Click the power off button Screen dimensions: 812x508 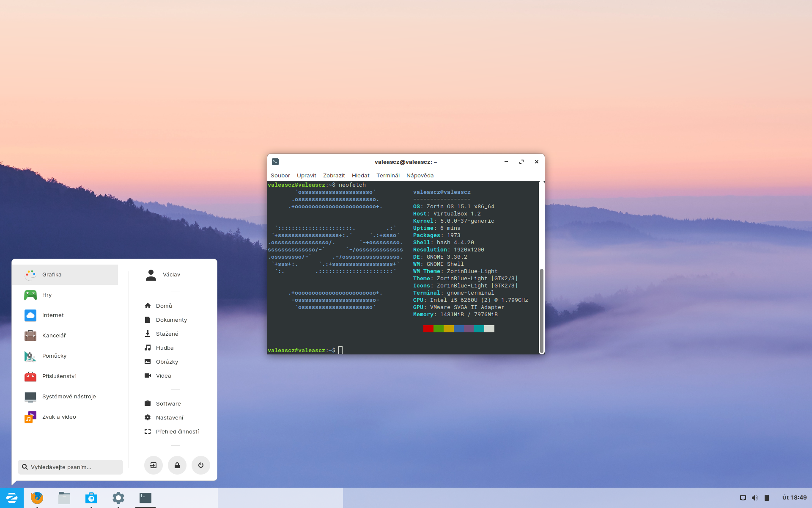tap(201, 465)
